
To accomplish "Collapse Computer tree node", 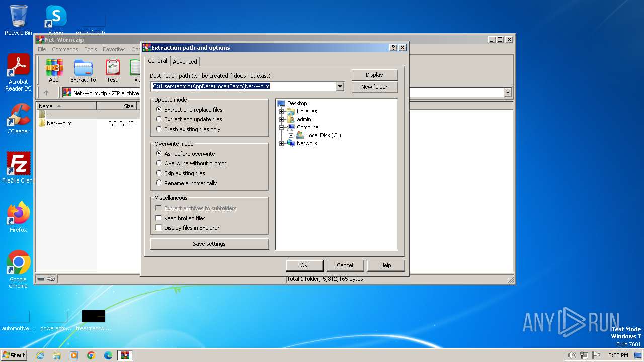I will pos(282,127).
